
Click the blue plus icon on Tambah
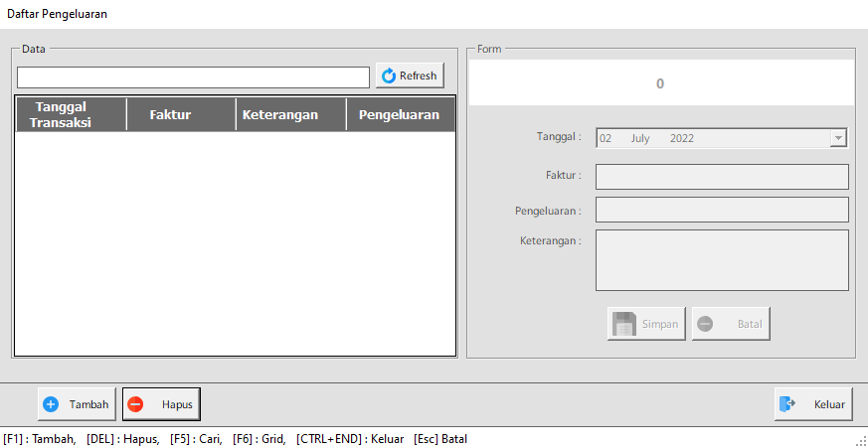click(51, 404)
